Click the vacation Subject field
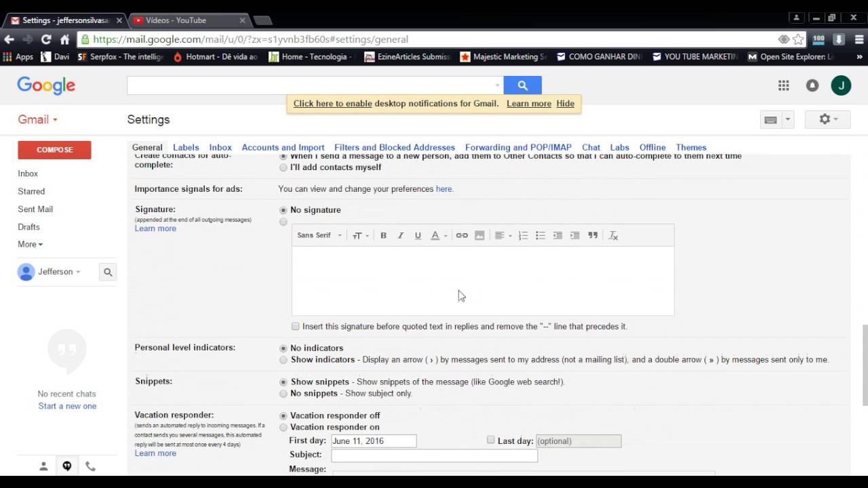The image size is (868, 488). 434,455
